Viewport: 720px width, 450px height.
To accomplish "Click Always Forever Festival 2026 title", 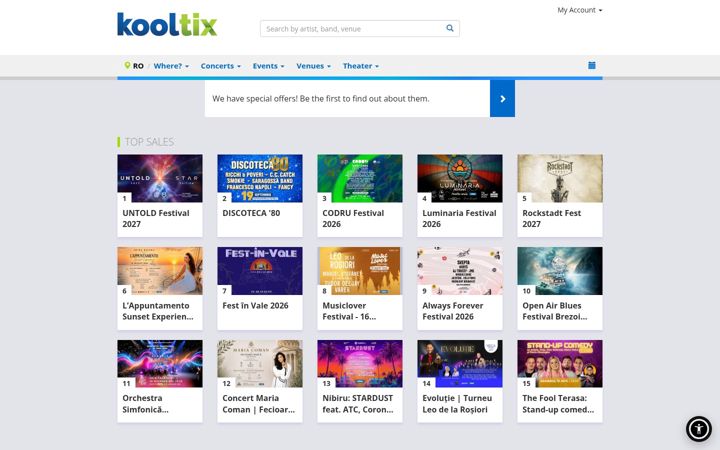I will (453, 311).
